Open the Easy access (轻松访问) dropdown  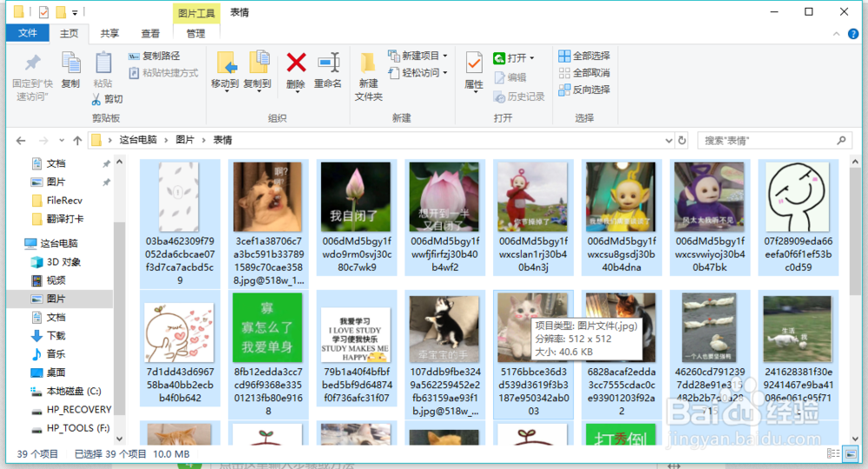click(x=418, y=73)
